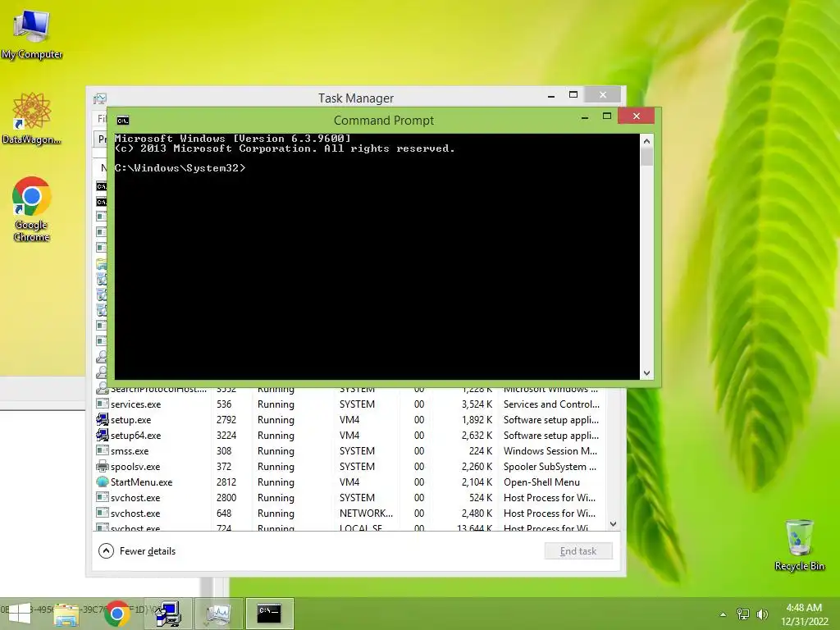The image size is (840, 630).
Task: Click the NETWORK... user name cell
Action: coord(366,513)
